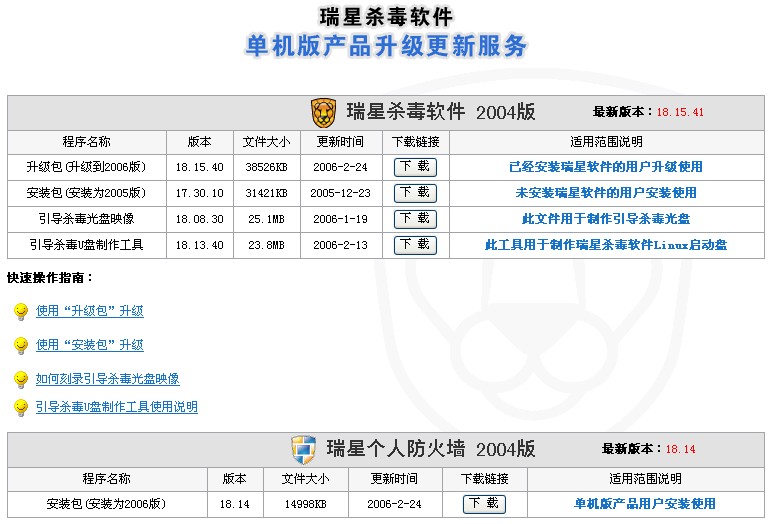Click the 未安装瑞星软件的用户安装使用 link
The image size is (768, 524).
[606, 193]
